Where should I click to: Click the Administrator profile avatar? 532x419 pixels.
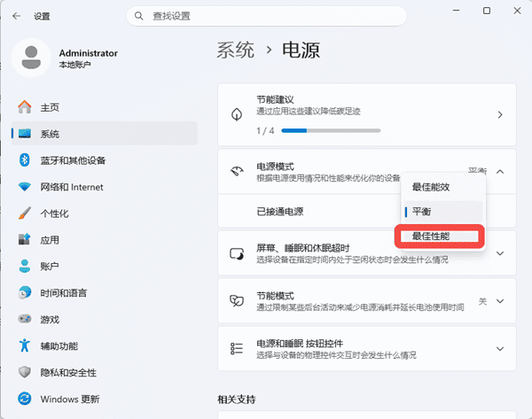31,58
